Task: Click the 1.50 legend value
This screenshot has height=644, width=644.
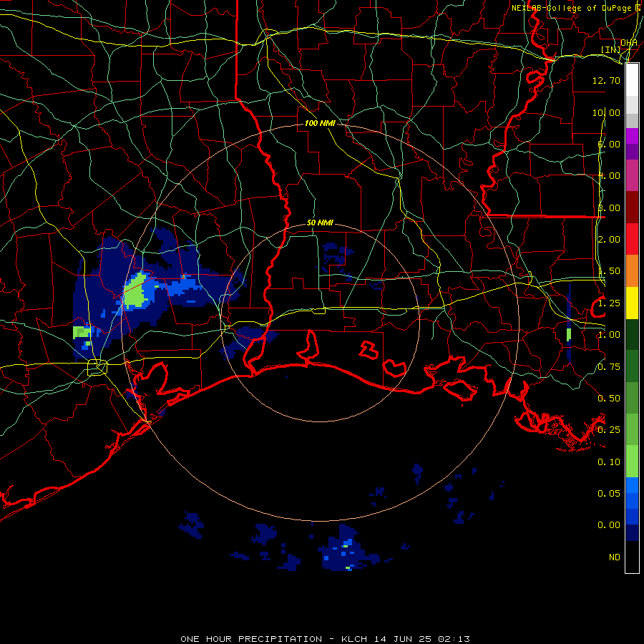Action: point(609,271)
